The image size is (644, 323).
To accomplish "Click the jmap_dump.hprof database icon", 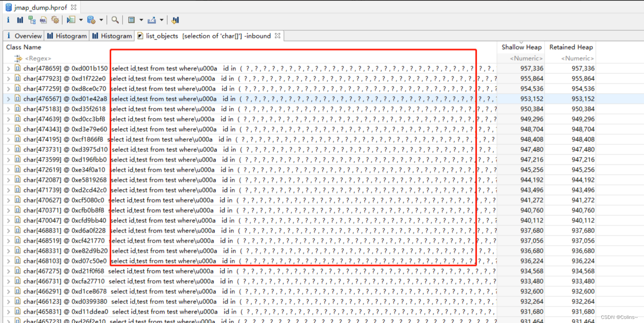I will [x=9, y=7].
